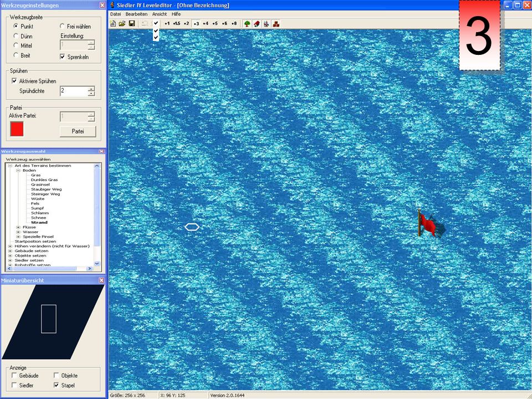This screenshot has width=532, height=399.
Task: Expand the Objekte setzen node
Action: pos(10,255)
